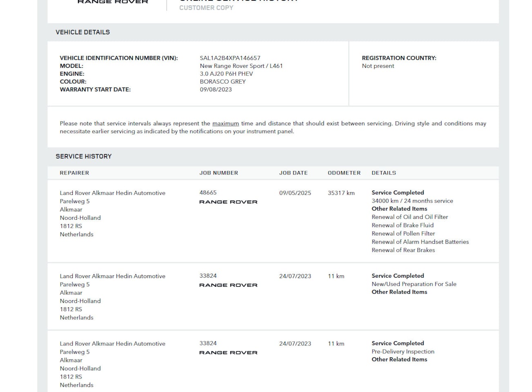Click the DETAILS column header
Image resolution: width=532 pixels, height=392 pixels.
coord(383,173)
